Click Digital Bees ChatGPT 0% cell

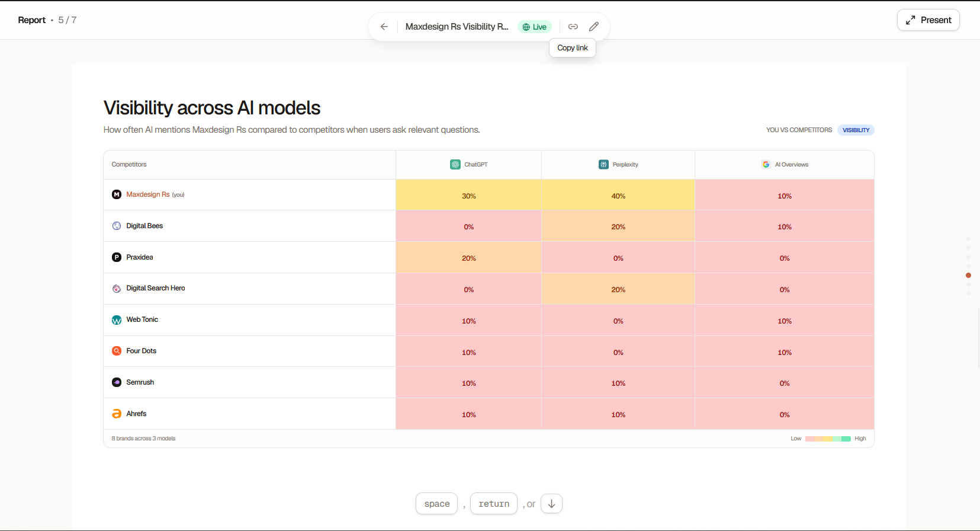pyautogui.click(x=468, y=226)
